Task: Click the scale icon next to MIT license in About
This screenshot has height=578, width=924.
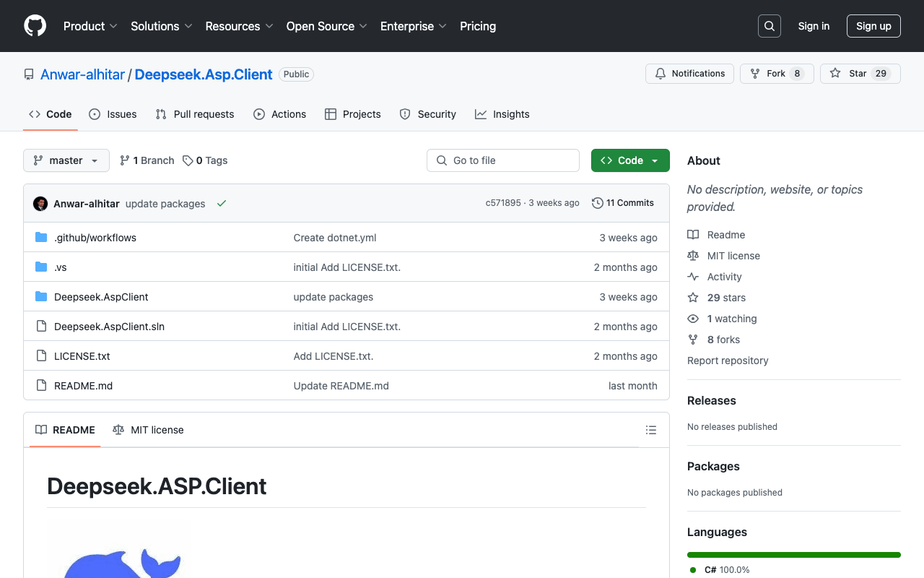Action: click(x=693, y=256)
